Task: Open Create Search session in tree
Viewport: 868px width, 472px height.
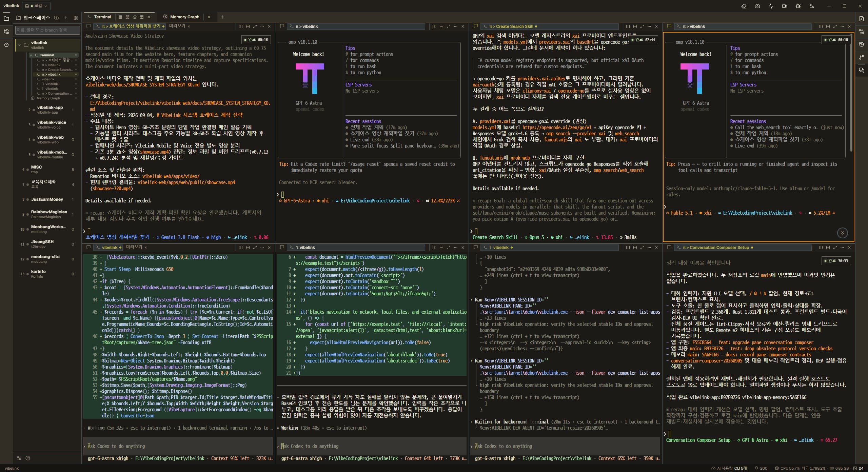Action: click(x=57, y=70)
